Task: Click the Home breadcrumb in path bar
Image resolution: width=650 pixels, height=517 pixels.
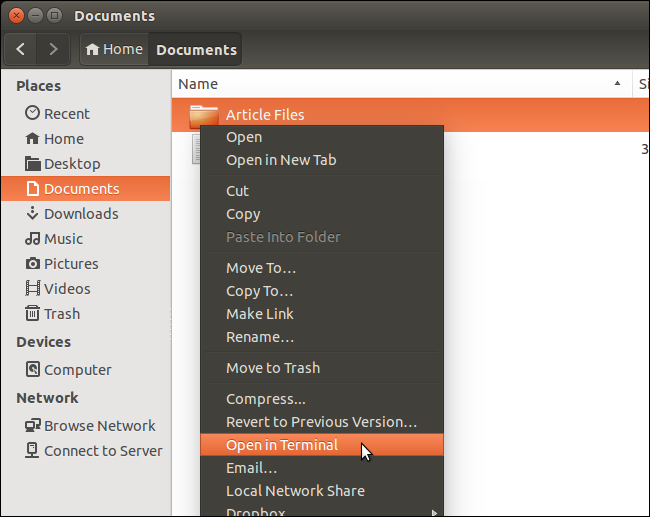Action: coord(114,49)
